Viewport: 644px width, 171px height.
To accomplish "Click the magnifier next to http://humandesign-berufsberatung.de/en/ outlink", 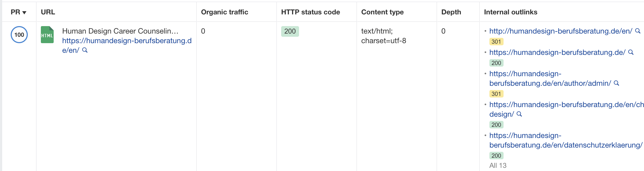I will coord(638,31).
